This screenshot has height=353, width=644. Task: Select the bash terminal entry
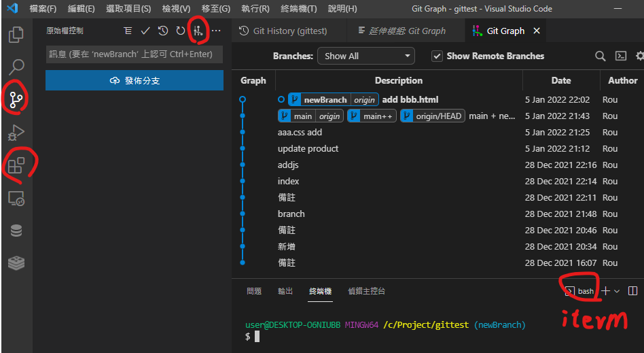pos(579,291)
